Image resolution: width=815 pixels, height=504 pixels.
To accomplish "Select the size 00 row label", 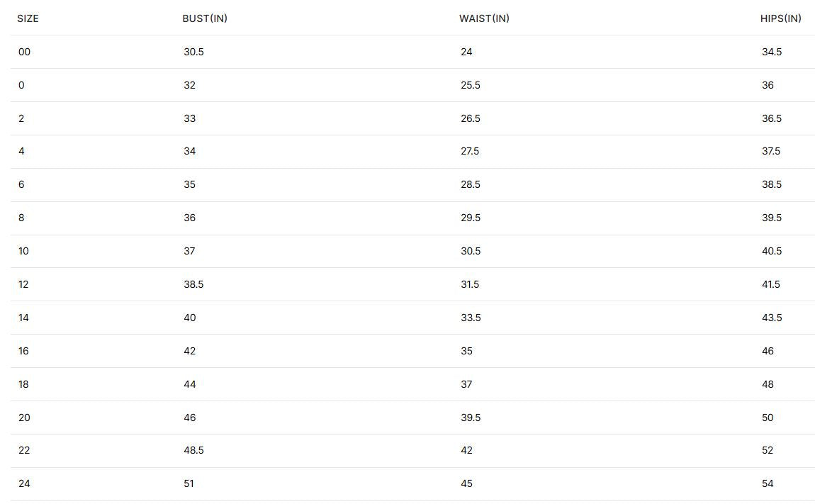I will tap(24, 52).
